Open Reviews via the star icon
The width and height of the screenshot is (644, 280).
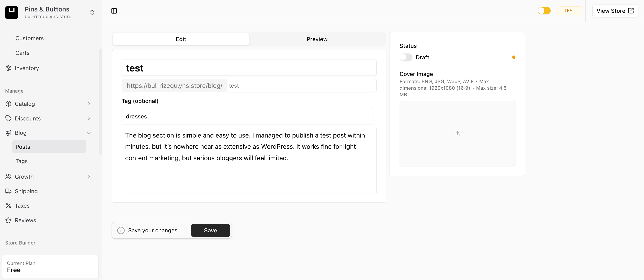click(9, 220)
